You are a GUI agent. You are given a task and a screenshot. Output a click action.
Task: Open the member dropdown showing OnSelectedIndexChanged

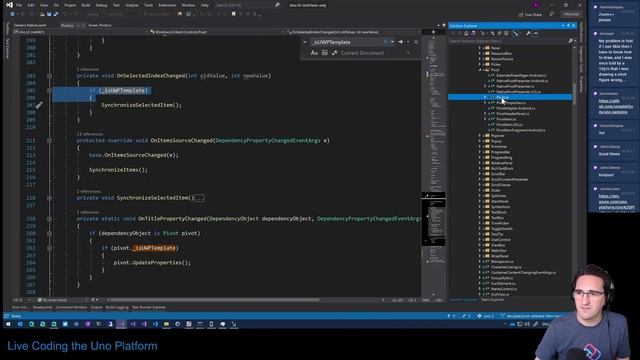[x=354, y=32]
